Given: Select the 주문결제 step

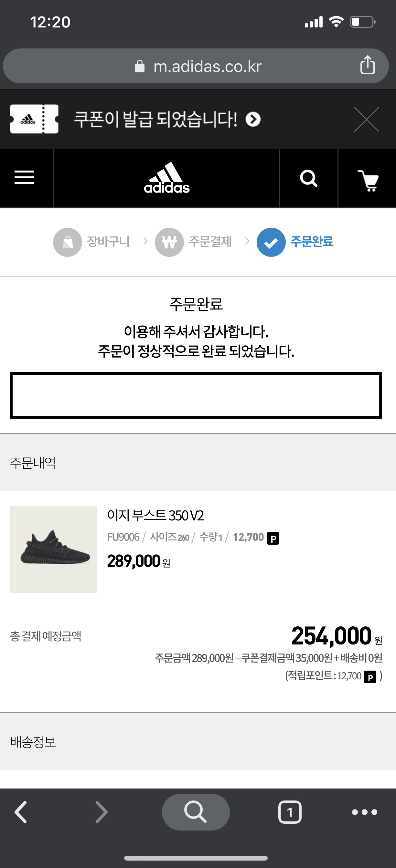Looking at the screenshot, I should pyautogui.click(x=193, y=242).
